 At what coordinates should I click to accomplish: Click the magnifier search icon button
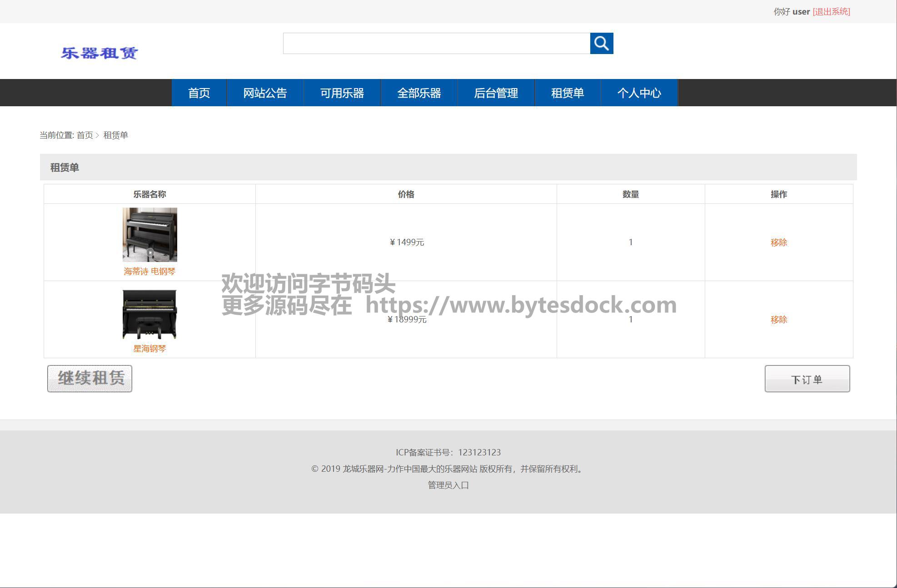coord(601,43)
